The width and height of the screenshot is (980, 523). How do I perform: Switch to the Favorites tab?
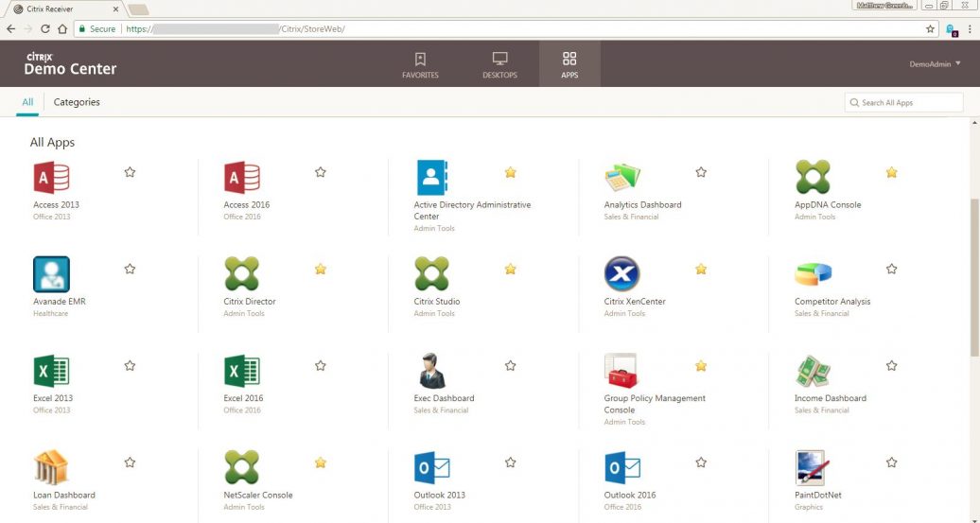click(420, 64)
